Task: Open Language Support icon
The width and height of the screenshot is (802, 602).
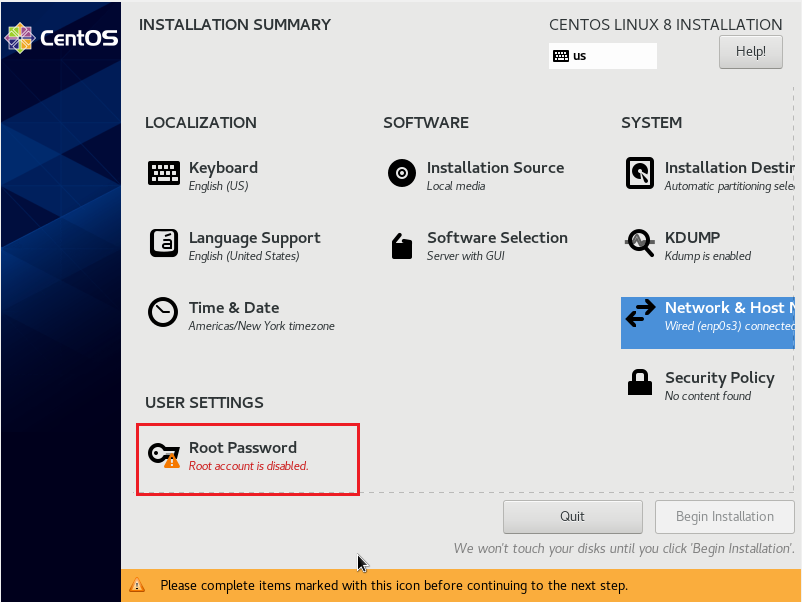Action: [x=164, y=243]
